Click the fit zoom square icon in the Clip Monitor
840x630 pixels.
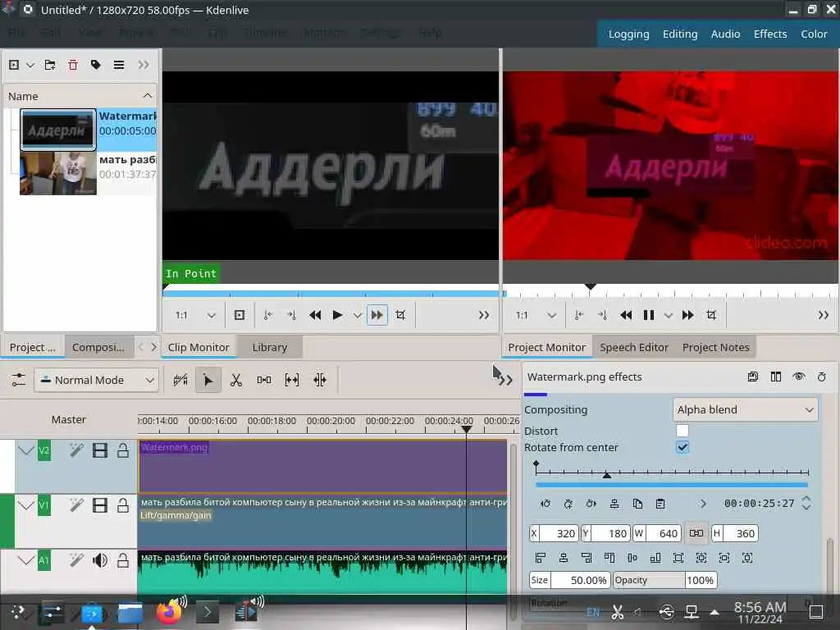(x=240, y=315)
